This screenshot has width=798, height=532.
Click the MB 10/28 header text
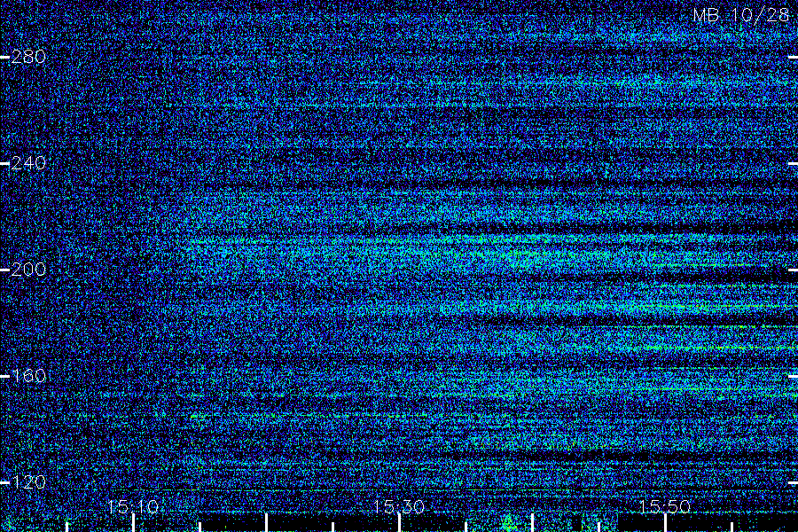pyautogui.click(x=741, y=15)
